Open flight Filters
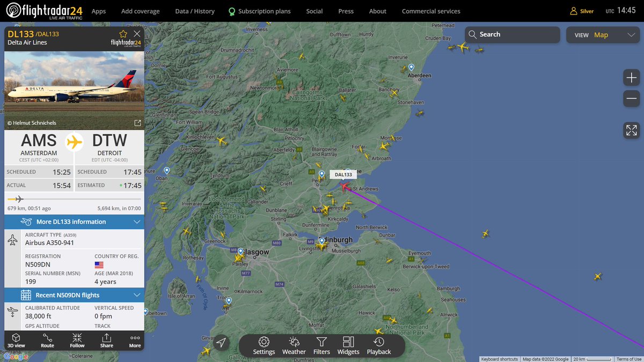The width and height of the screenshot is (644, 362). (321, 346)
